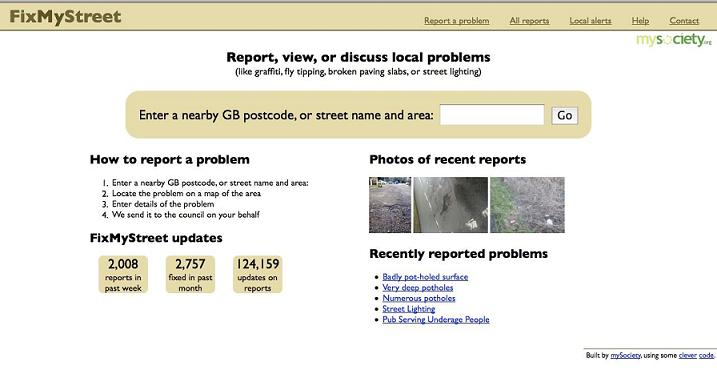The height and width of the screenshot is (374, 717).
Task: Open the Very deep potholes report
Action: click(417, 288)
